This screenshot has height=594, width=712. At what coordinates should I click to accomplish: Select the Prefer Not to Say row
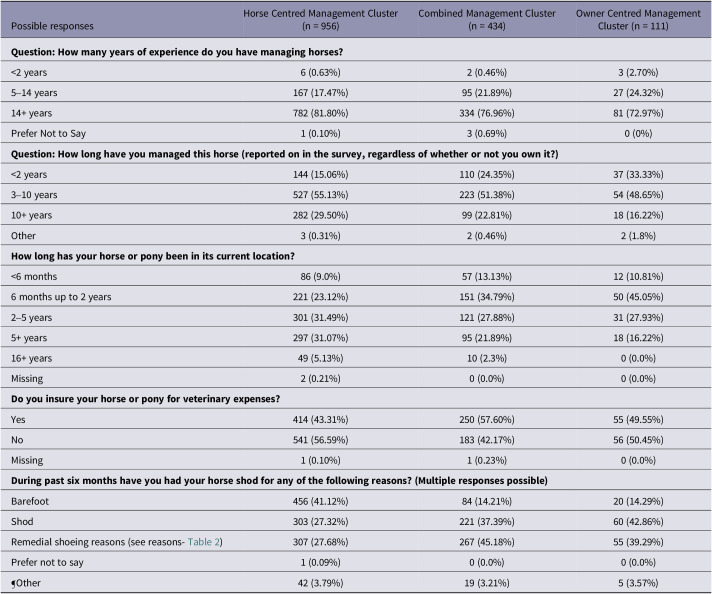356,134
